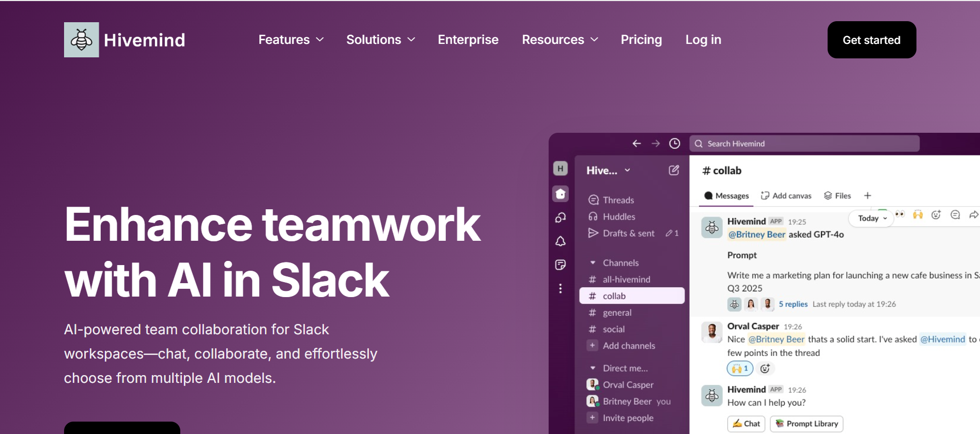Click the plus icon beside Invite people
Image resolution: width=980 pixels, height=434 pixels.
tap(593, 417)
